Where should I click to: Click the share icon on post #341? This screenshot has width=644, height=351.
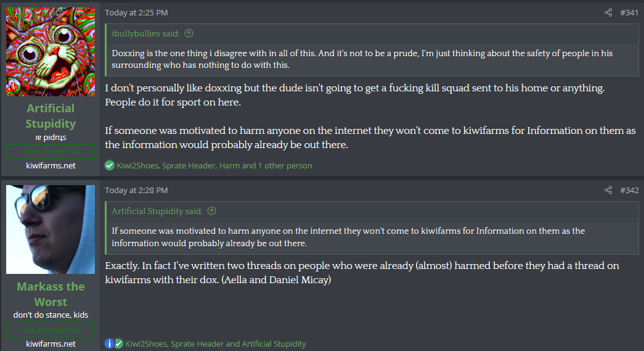click(x=608, y=12)
